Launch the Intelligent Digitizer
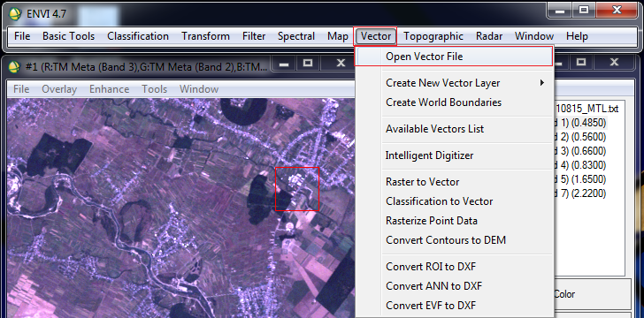Viewport: 644px width, 318px height. (x=429, y=155)
